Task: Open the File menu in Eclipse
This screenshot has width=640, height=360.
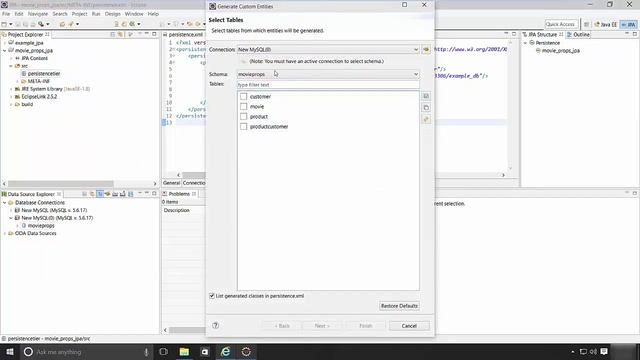Action: [x=6, y=14]
